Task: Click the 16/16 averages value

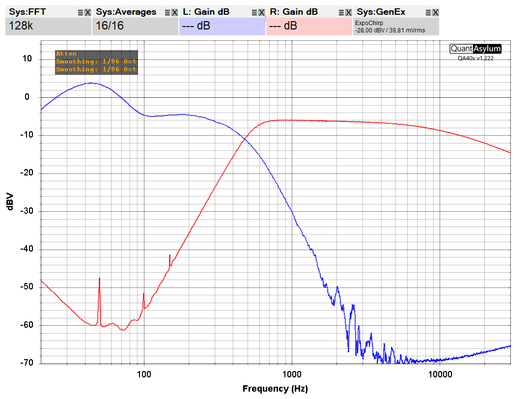Action: 110,26
